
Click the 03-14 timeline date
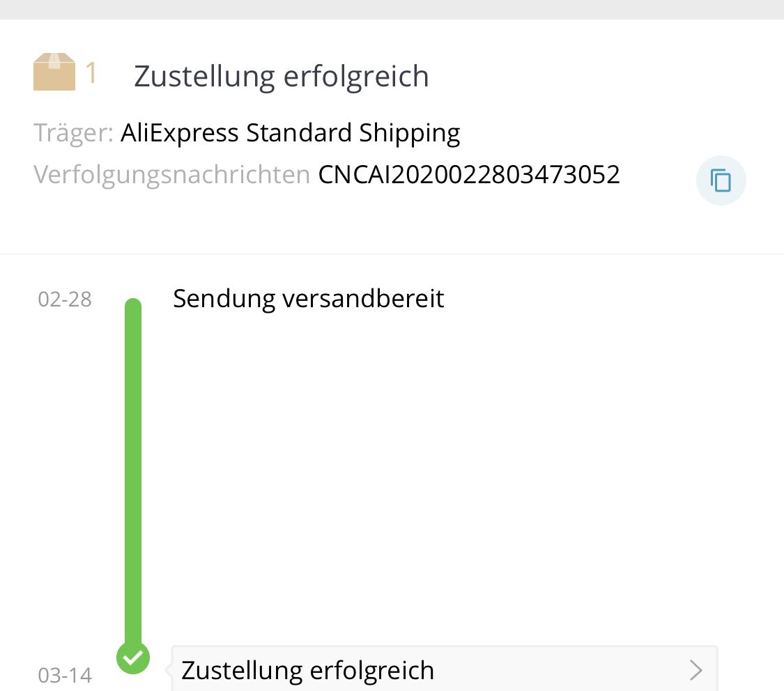click(65, 675)
